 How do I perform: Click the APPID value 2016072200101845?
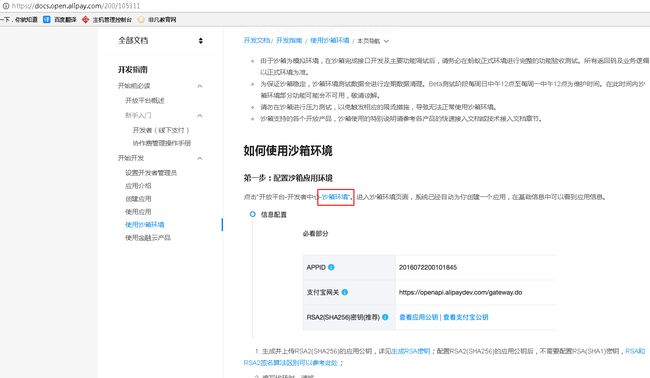pos(428,267)
